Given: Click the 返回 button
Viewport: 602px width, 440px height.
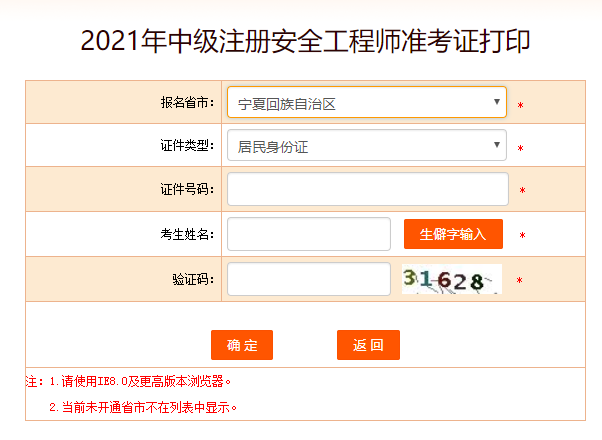Looking at the screenshot, I should [368, 345].
